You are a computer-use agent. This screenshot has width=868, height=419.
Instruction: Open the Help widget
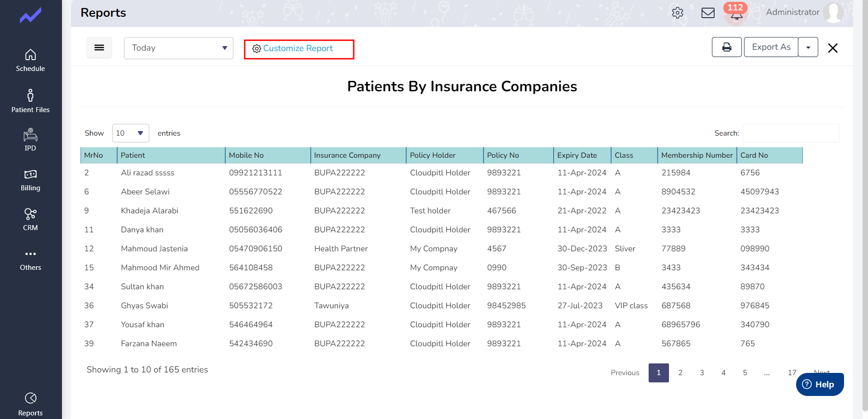pyautogui.click(x=820, y=384)
